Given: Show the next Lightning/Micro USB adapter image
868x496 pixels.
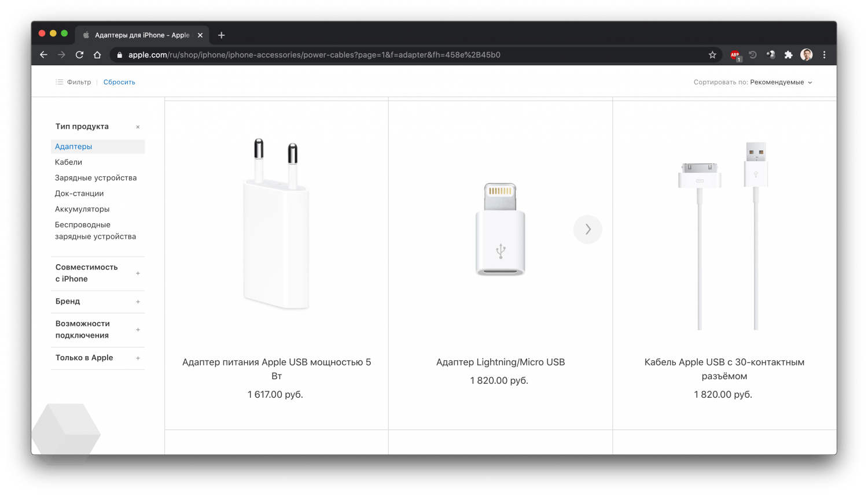Looking at the screenshot, I should (x=587, y=230).
